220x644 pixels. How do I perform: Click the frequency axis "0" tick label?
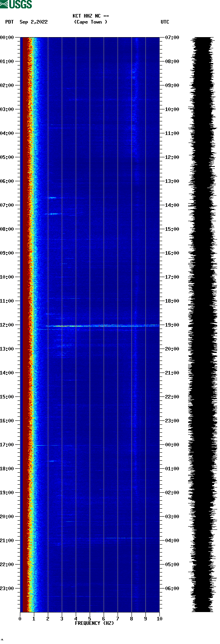[x=20, y=619]
